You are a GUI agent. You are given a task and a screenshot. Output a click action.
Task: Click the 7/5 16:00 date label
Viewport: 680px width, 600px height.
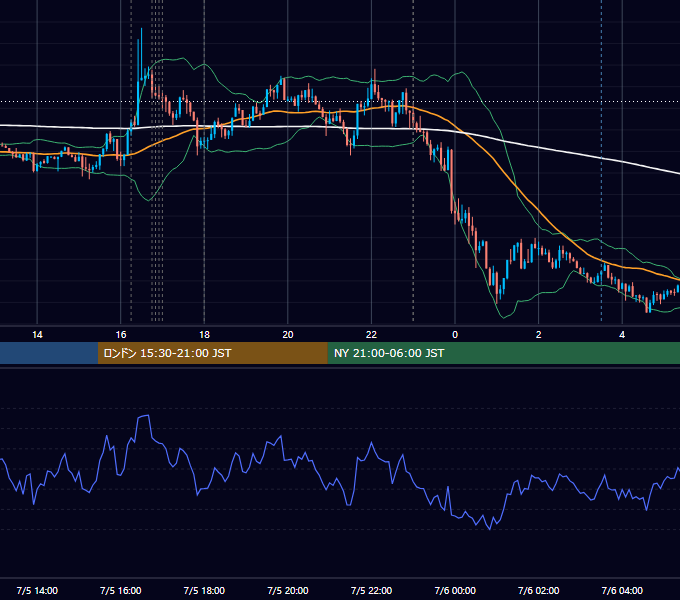[x=121, y=590]
